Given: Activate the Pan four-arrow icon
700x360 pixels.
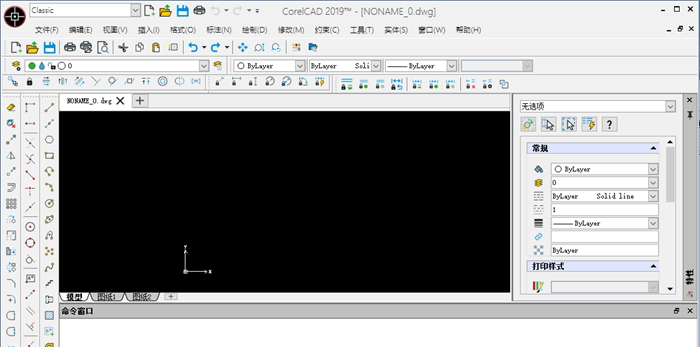Looking at the screenshot, I should [x=242, y=47].
